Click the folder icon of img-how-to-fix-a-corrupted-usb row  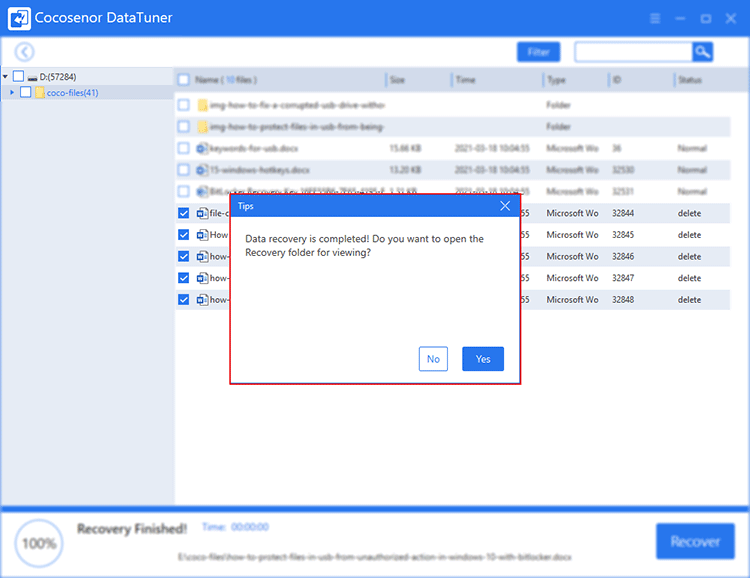(202, 105)
